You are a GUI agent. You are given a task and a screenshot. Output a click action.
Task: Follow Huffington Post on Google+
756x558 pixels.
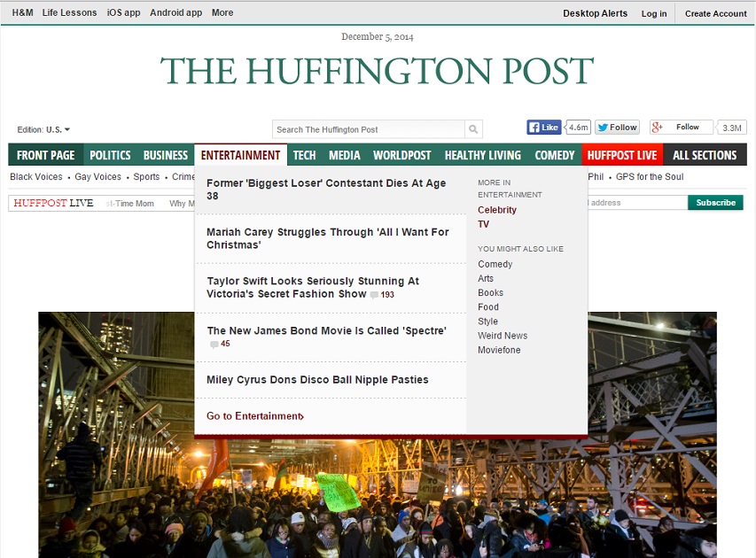tap(680, 127)
